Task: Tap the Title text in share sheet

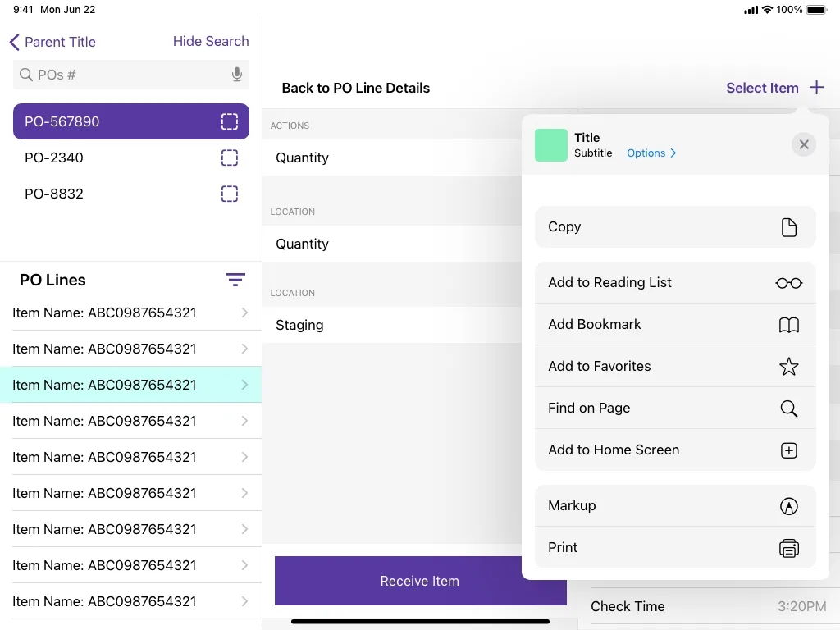Action: click(x=587, y=138)
